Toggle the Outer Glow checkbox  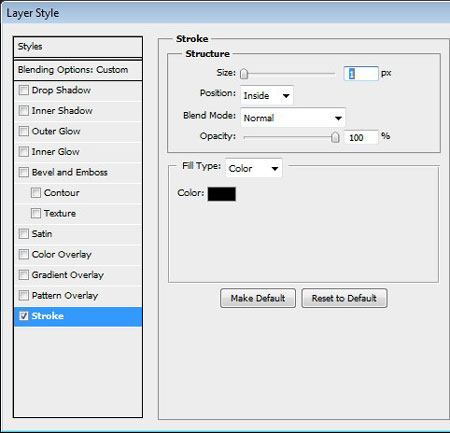click(24, 131)
